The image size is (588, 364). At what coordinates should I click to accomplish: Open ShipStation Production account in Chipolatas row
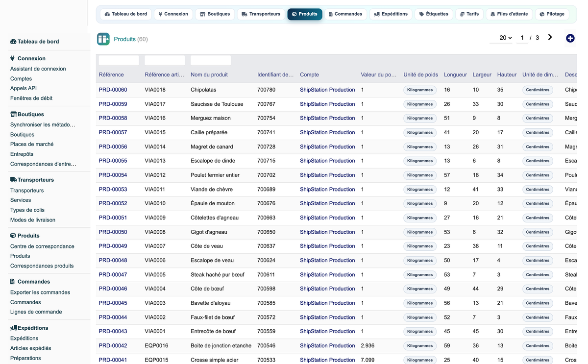coord(327,90)
